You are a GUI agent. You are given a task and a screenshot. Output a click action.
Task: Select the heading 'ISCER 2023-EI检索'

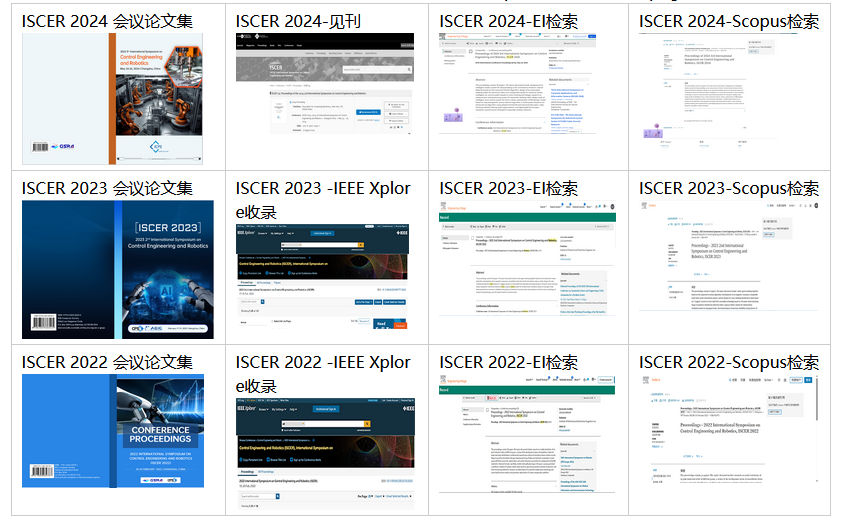point(508,188)
